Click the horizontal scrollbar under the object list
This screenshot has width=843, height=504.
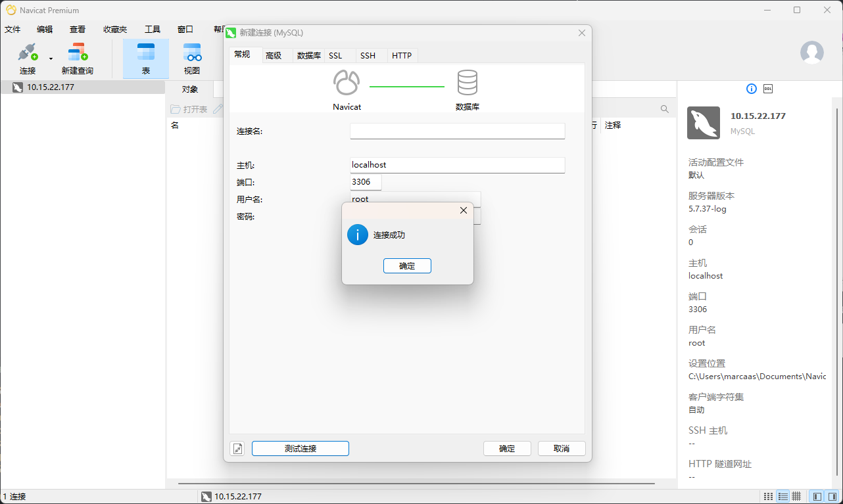pyautogui.click(x=417, y=484)
